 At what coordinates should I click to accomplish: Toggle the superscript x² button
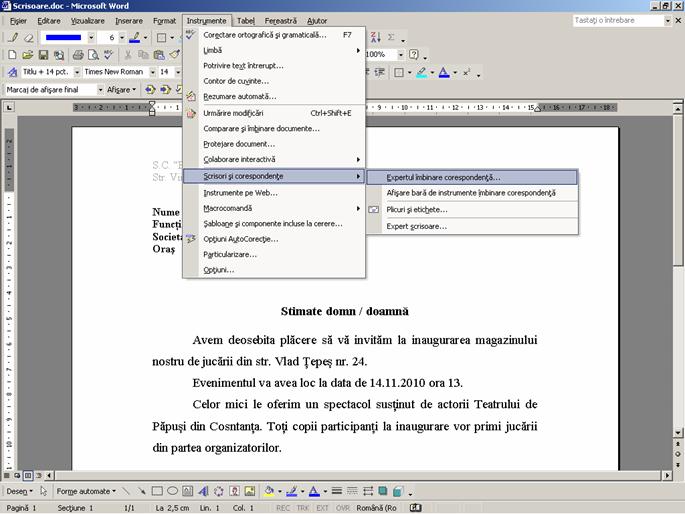(x=466, y=72)
